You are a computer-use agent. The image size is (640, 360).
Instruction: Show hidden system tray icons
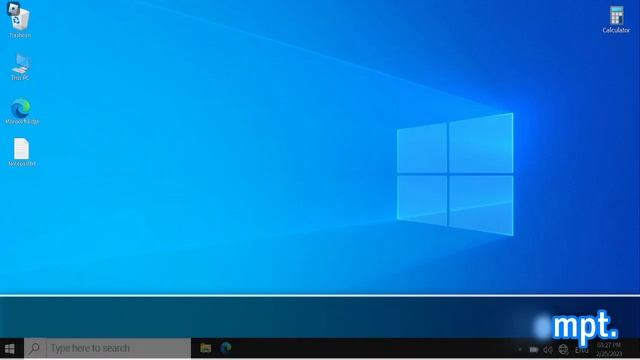[520, 349]
